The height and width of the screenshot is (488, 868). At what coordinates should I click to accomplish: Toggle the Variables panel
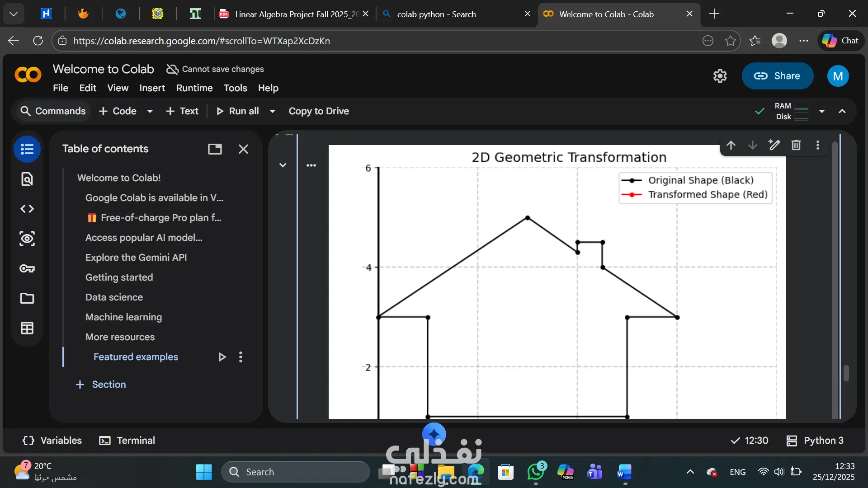(x=52, y=441)
